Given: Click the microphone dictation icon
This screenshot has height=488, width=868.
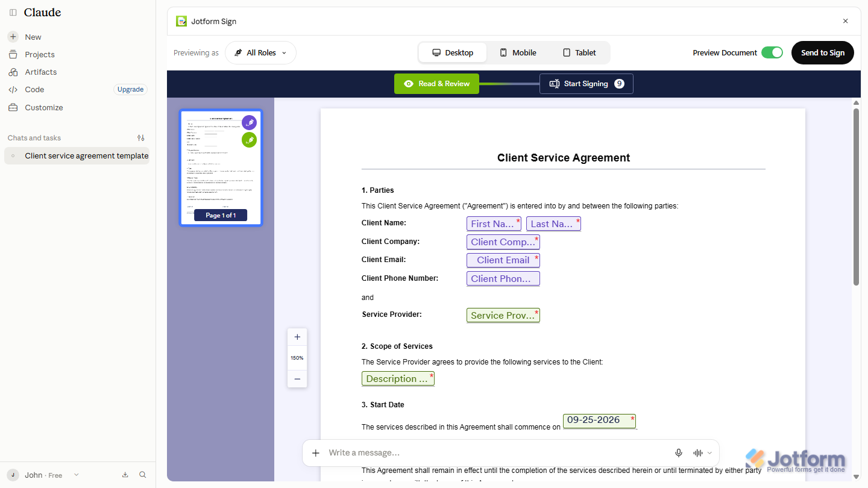Looking at the screenshot, I should (x=679, y=453).
